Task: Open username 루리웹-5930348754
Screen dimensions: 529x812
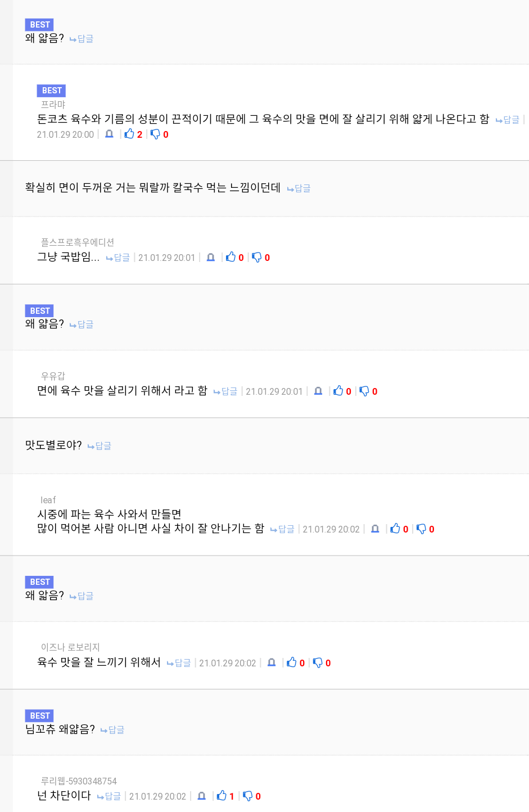Action: coord(79,781)
